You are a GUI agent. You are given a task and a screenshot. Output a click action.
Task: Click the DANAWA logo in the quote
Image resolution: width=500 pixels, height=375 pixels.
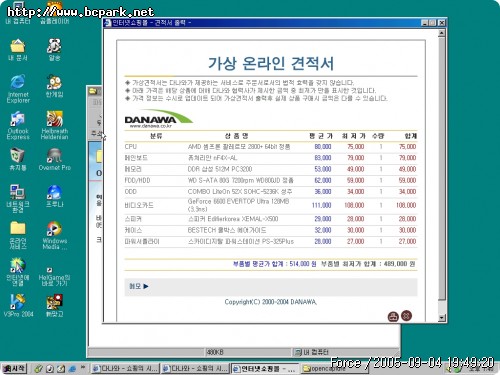pos(159,119)
